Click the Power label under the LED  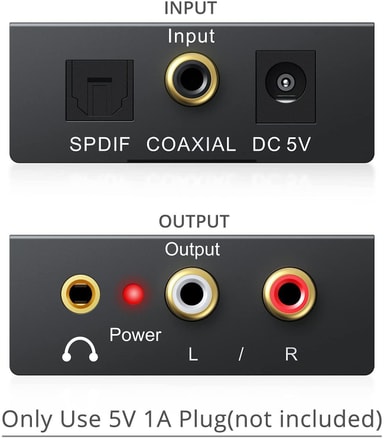tap(135, 334)
